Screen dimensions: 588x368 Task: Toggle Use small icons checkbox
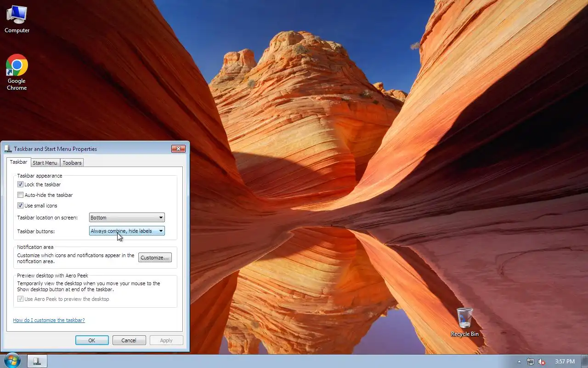[x=20, y=206]
